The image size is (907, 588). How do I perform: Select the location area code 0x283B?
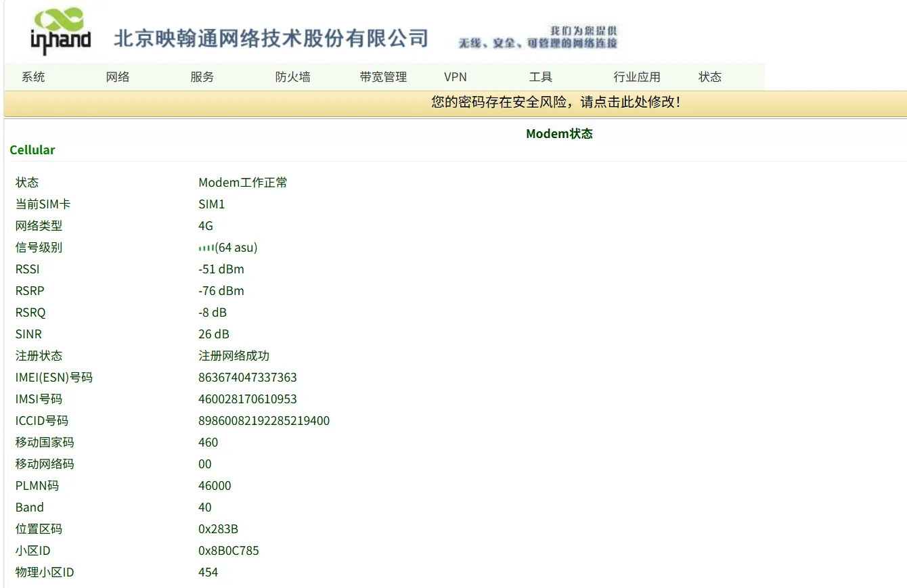click(x=218, y=529)
